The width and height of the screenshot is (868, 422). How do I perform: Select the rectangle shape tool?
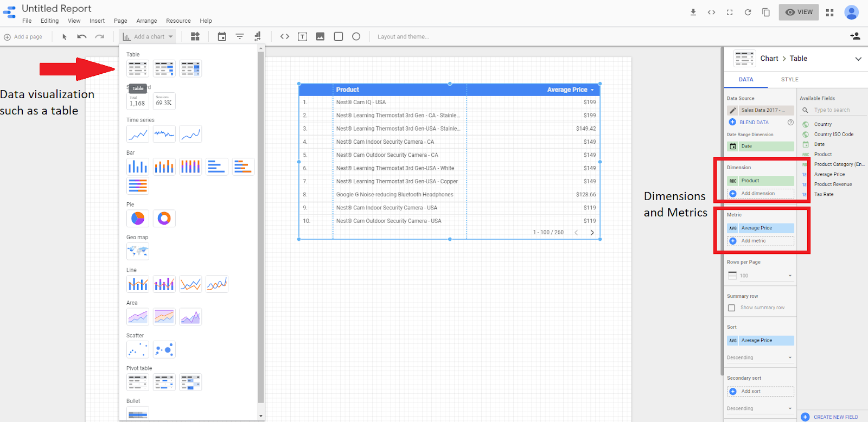[x=339, y=36]
